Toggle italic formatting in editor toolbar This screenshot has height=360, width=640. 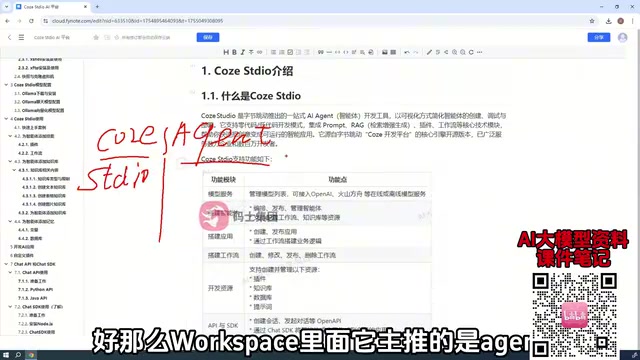pos(242,52)
